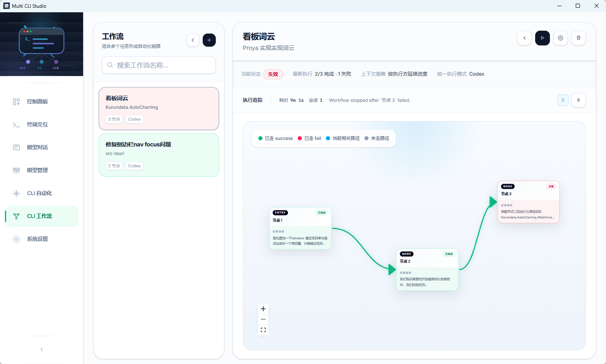The image size is (606, 364).
Task: Collapse the left sidebar using the bottom chevron
Action: click(41, 349)
